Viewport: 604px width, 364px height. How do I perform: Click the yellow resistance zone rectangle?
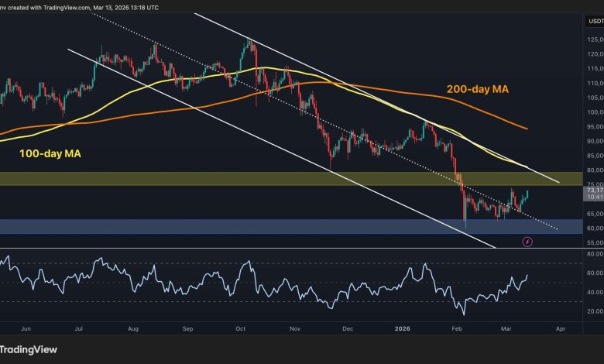pos(232,179)
